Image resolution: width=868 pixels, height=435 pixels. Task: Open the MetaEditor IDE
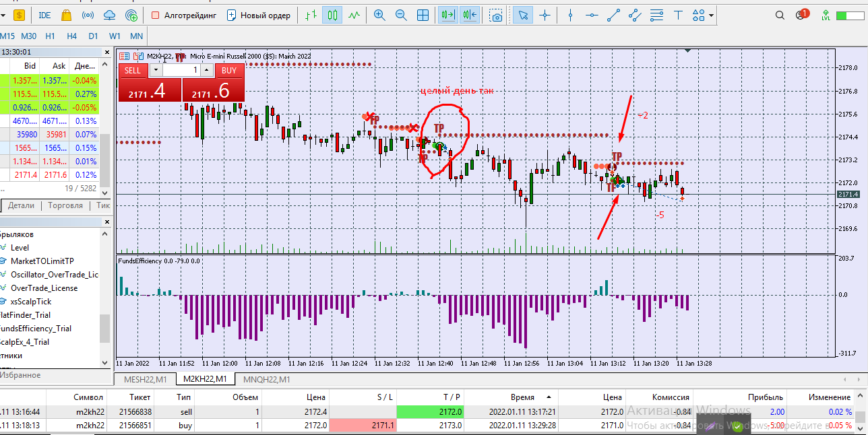pos(44,15)
